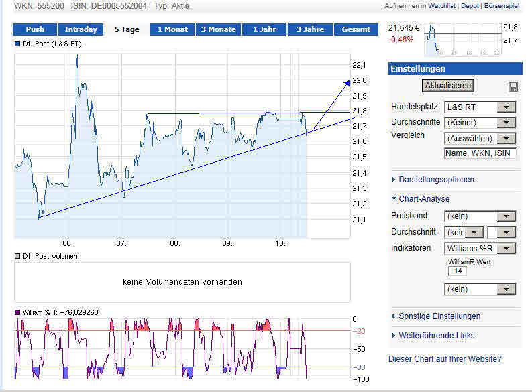Switch to the Push tab
Viewport: 532px width, 392px height.
pyautogui.click(x=35, y=29)
